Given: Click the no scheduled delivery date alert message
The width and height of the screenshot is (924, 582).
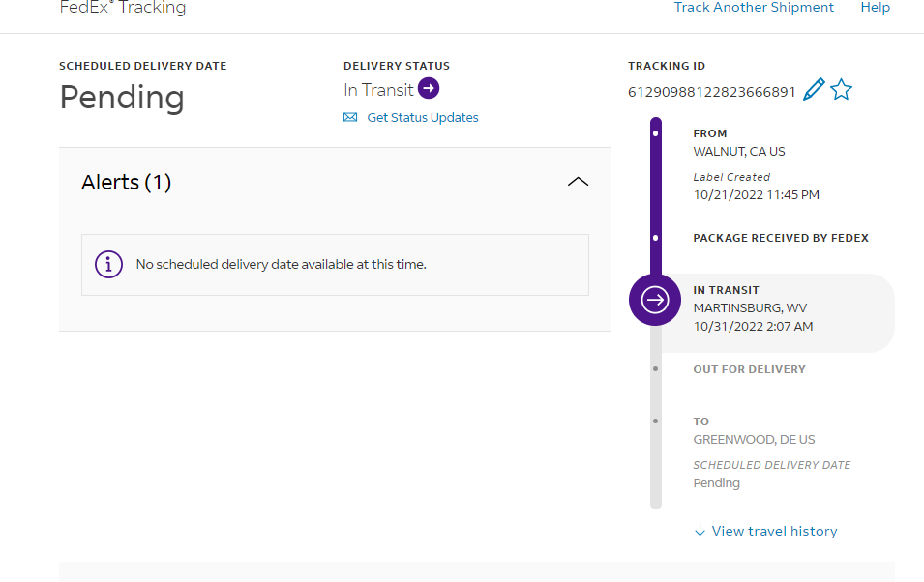Looking at the screenshot, I should pos(281,264).
